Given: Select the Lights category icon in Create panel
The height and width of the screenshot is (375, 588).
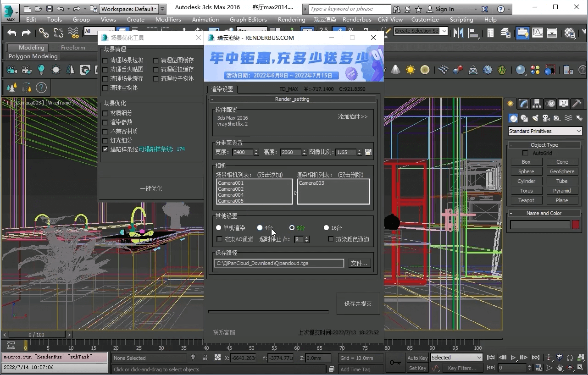Looking at the screenshot, I should click(535, 118).
